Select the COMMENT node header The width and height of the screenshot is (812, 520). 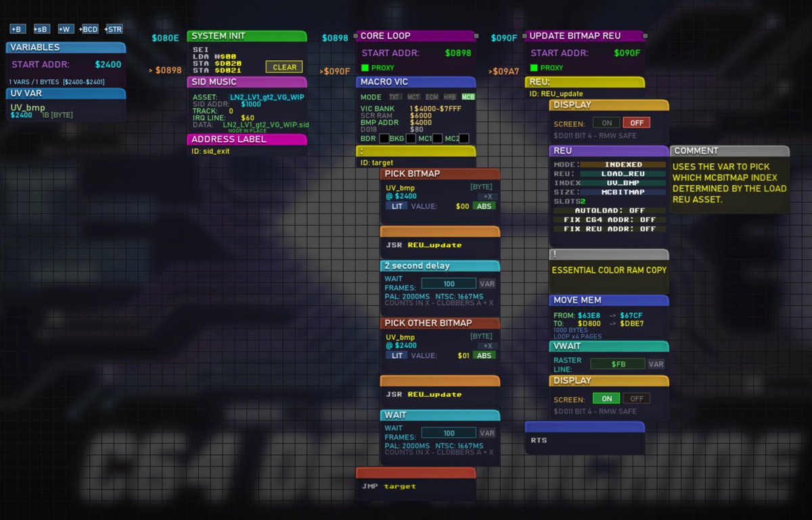click(730, 151)
